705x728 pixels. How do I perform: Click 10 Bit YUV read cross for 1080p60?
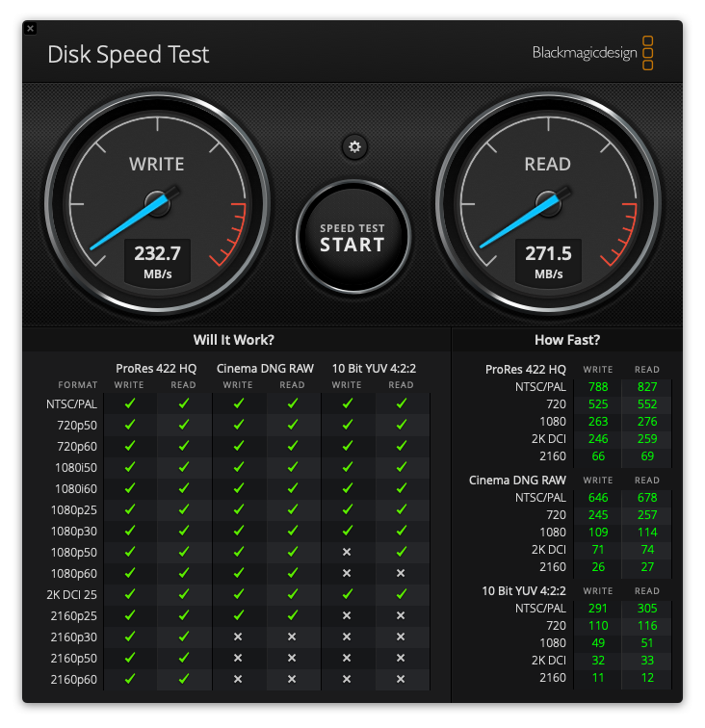(x=401, y=573)
